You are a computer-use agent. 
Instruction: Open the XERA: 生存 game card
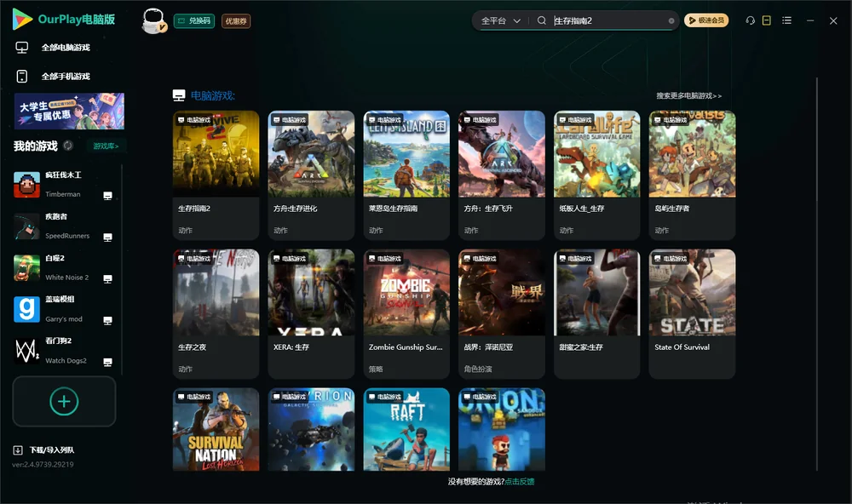pos(311,313)
